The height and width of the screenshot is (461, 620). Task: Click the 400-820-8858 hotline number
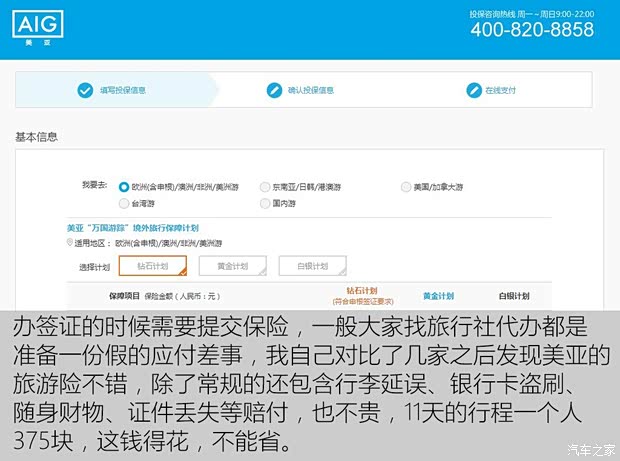531,30
